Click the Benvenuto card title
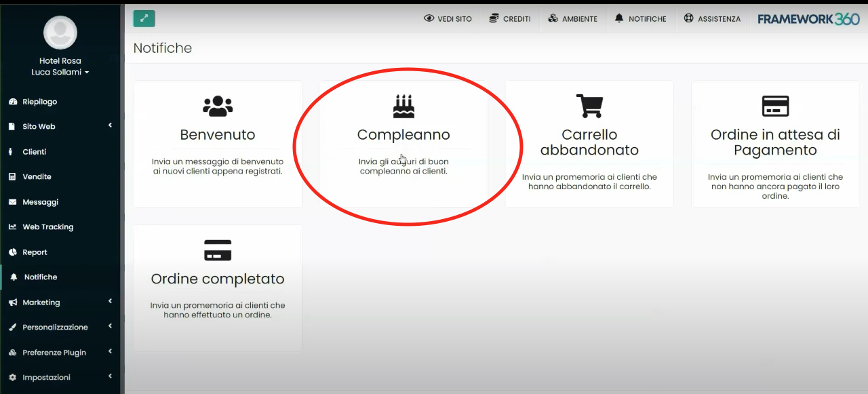868x394 pixels. 218,135
